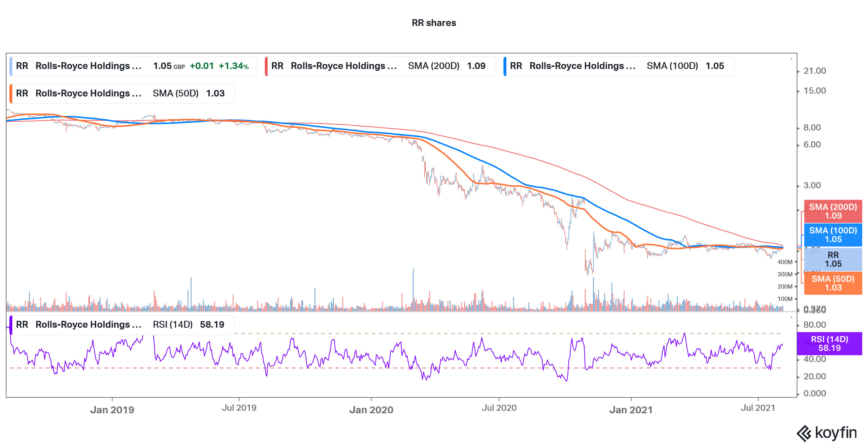Screen dimensions: 868x448
Task: Click the blue SMA (100D) legend color bar
Action: [x=505, y=66]
